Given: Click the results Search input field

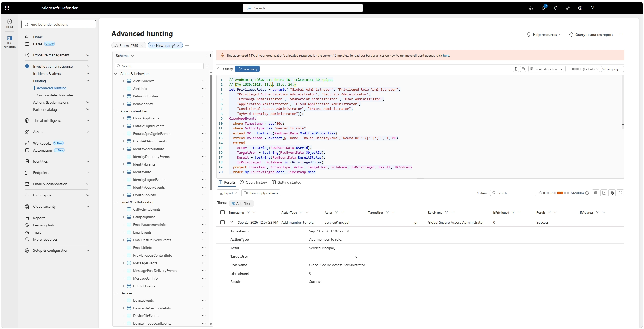Looking at the screenshot, I should pyautogui.click(x=513, y=193).
